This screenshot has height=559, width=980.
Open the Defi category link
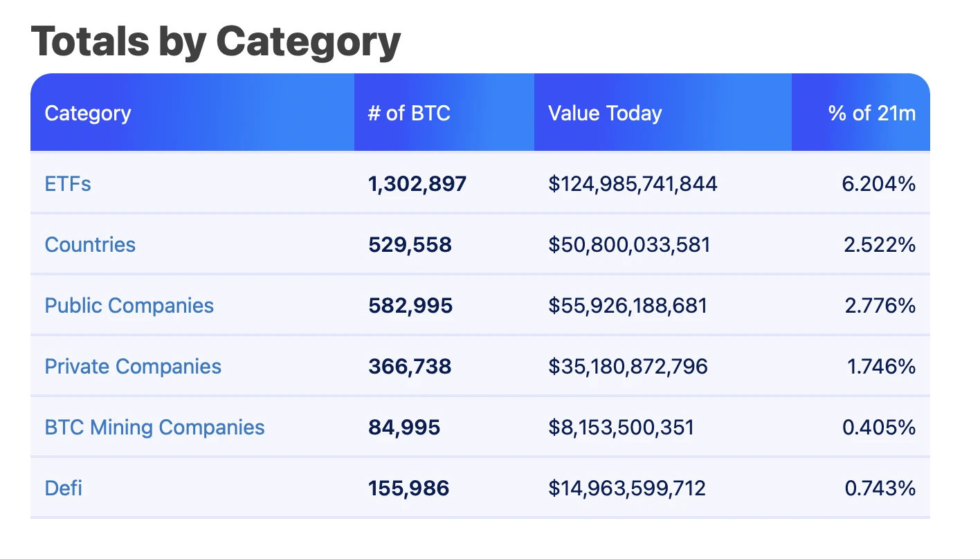pos(64,488)
